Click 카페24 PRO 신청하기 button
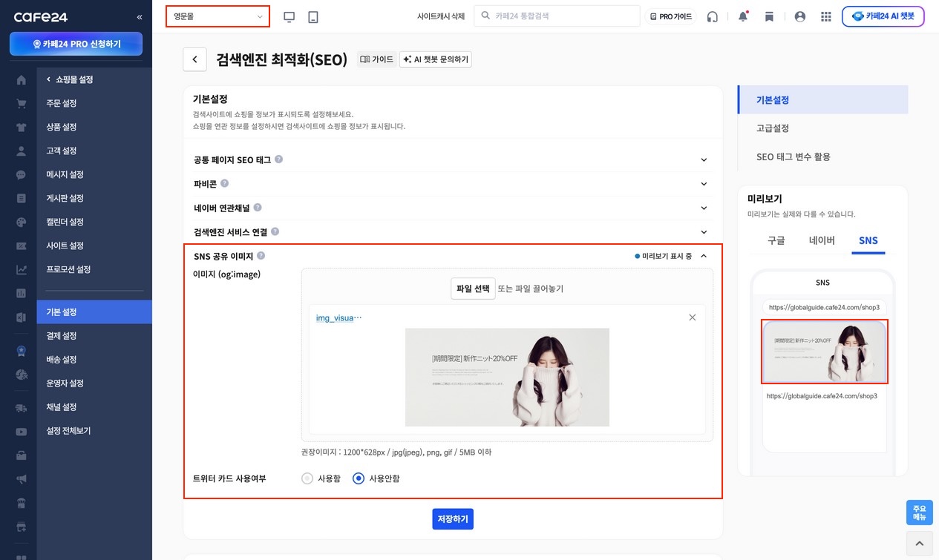This screenshot has width=939, height=560. [76, 45]
